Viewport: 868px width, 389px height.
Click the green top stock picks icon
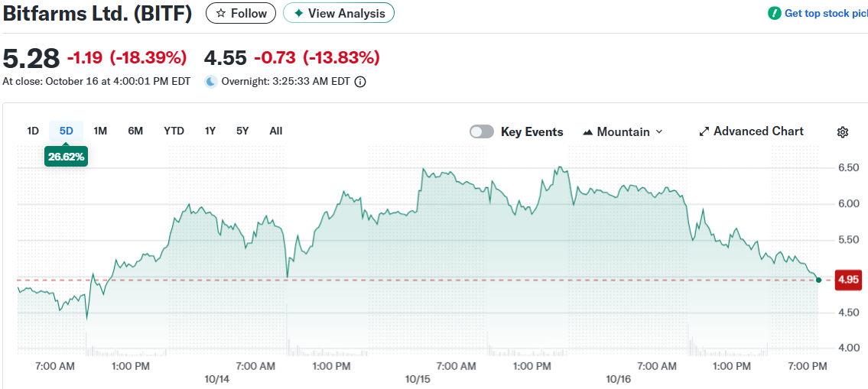774,13
